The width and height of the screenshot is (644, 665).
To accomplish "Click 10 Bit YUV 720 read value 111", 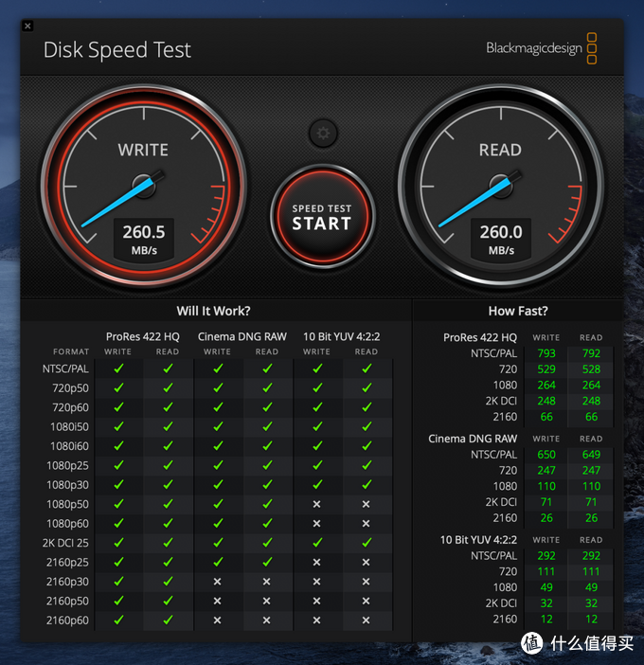I will coord(591,572).
